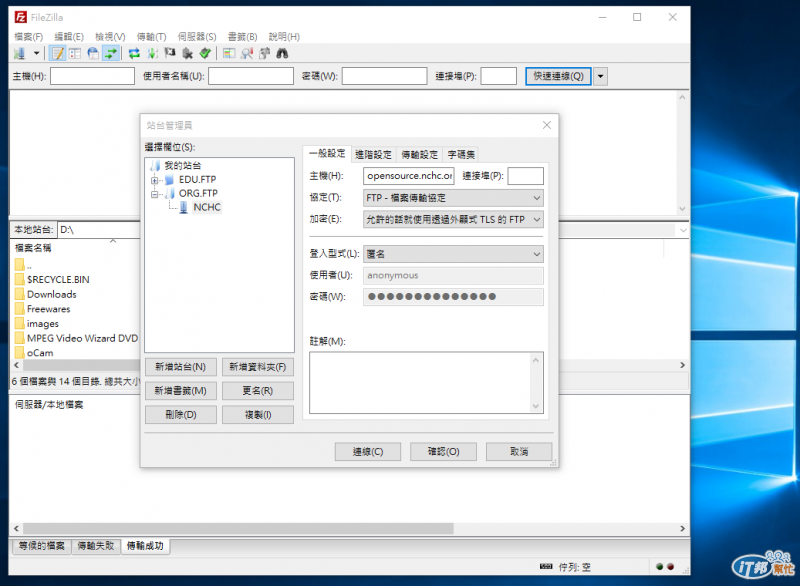Open the 檔案(F) menu
The width and height of the screenshot is (800, 586).
pos(29,37)
